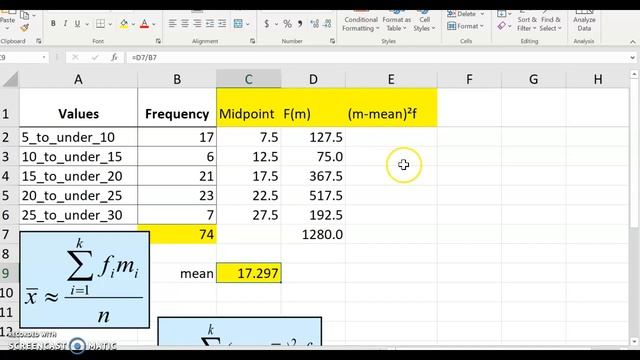Click the Decrease Decimal icon

point(327,24)
